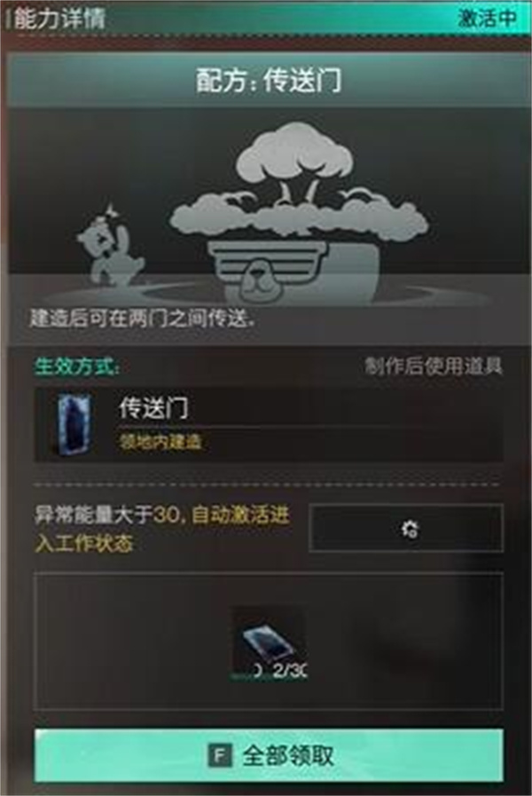Screen dimensions: 532x796
Task: Click the 全部领取 claim all button
Action: [269, 756]
